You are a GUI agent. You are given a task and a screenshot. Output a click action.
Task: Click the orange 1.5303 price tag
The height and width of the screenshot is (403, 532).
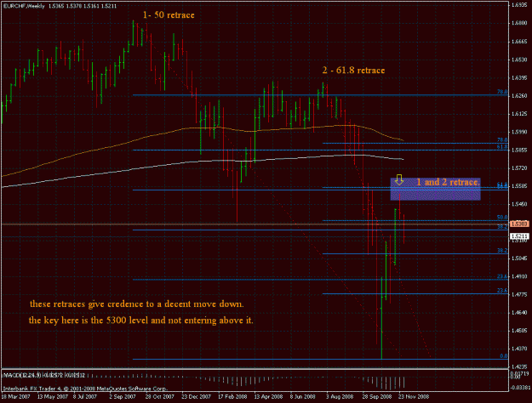pos(519,224)
